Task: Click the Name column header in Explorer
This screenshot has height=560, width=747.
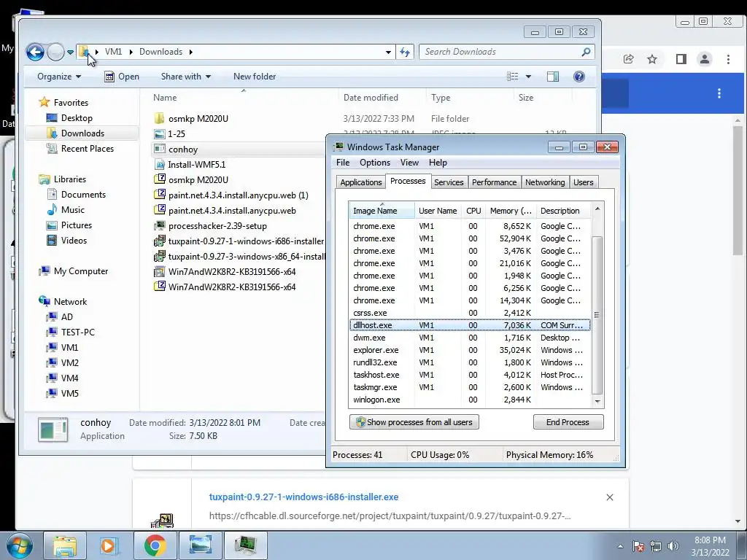Action: click(165, 98)
